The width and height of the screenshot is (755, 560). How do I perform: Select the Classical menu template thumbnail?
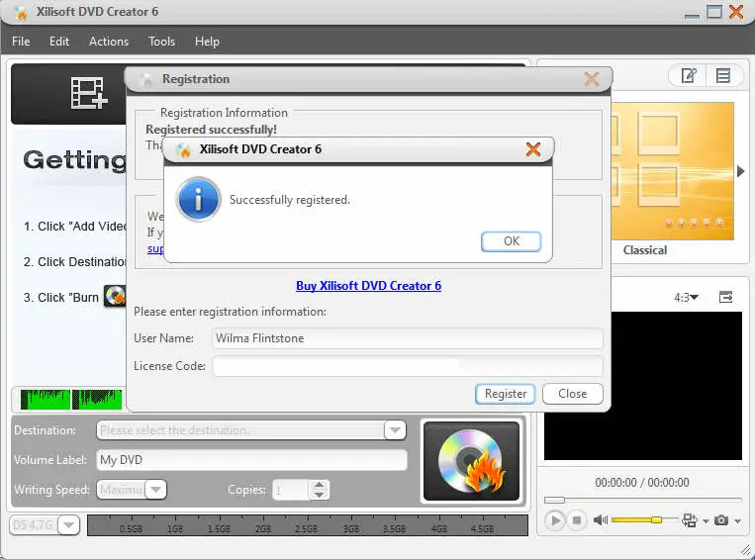tap(672, 171)
